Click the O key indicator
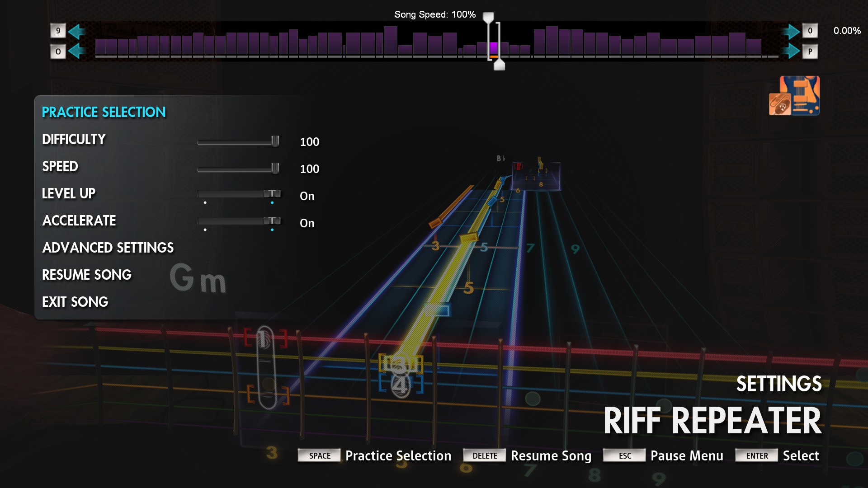This screenshot has height=488, width=868. click(x=58, y=52)
